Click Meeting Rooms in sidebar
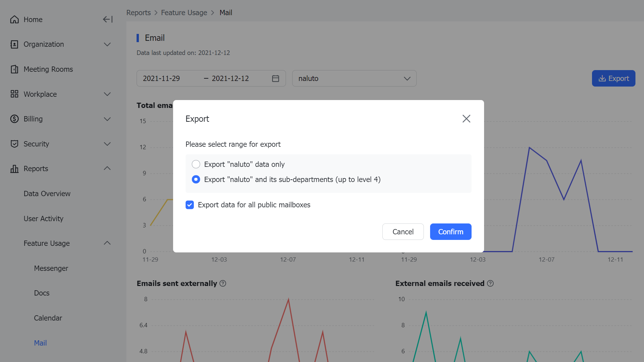The height and width of the screenshot is (362, 644). click(x=48, y=69)
